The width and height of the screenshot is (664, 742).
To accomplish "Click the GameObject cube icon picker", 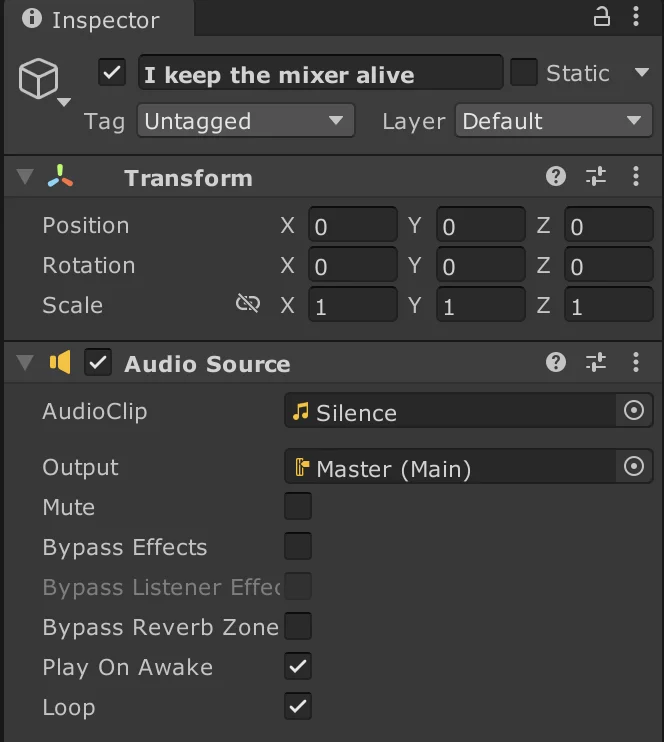I will point(40,79).
